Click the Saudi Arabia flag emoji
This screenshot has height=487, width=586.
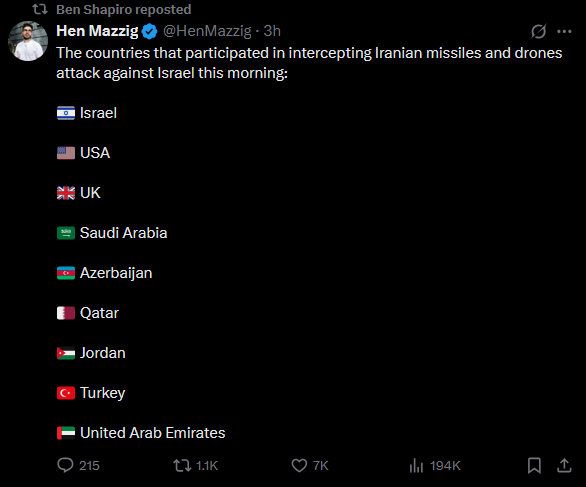pyautogui.click(x=66, y=233)
